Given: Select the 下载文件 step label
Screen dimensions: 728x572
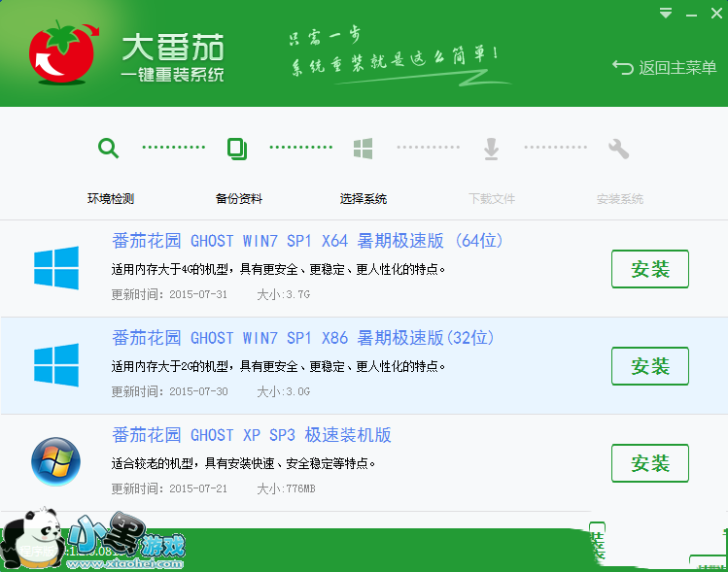Looking at the screenshot, I should coord(492,199).
